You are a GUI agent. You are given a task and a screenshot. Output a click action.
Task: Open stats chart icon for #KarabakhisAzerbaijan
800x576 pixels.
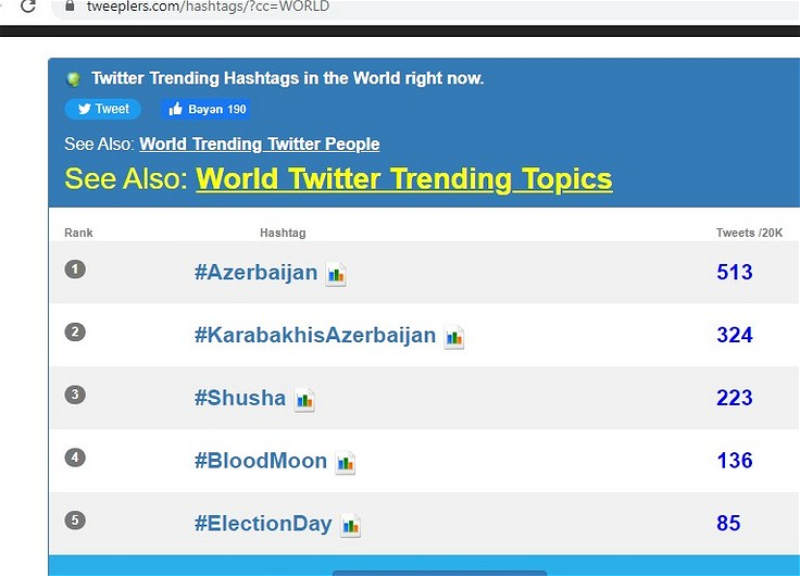point(454,337)
